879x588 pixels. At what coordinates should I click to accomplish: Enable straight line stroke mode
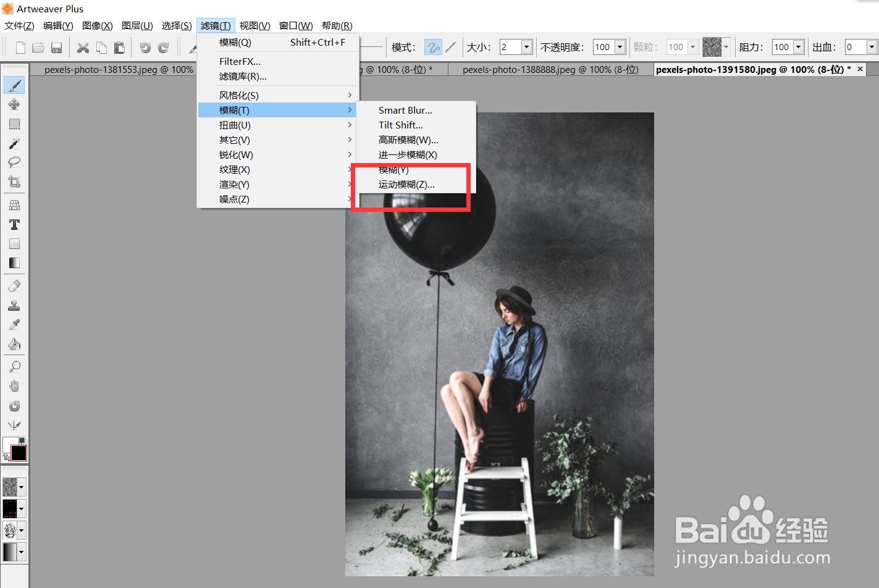click(451, 47)
